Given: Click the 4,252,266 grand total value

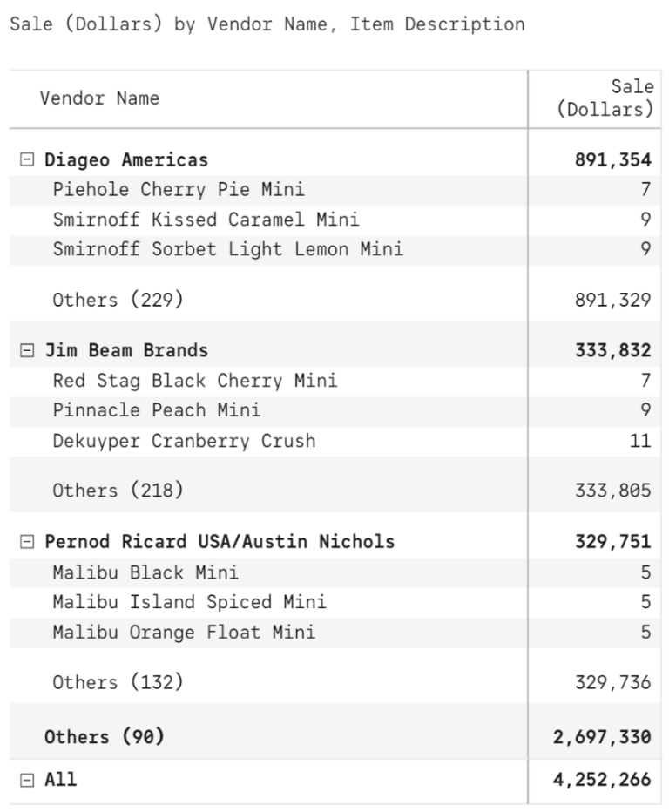Looking at the screenshot, I should point(601,780).
